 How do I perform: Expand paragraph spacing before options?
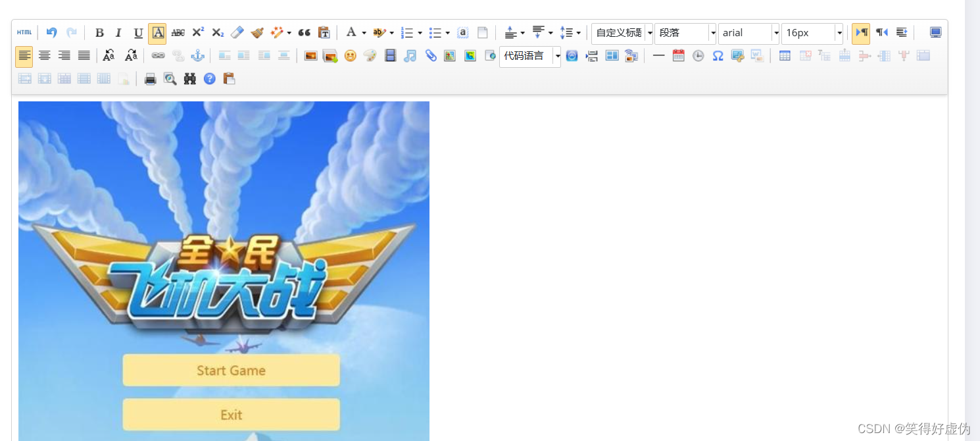[x=523, y=33]
